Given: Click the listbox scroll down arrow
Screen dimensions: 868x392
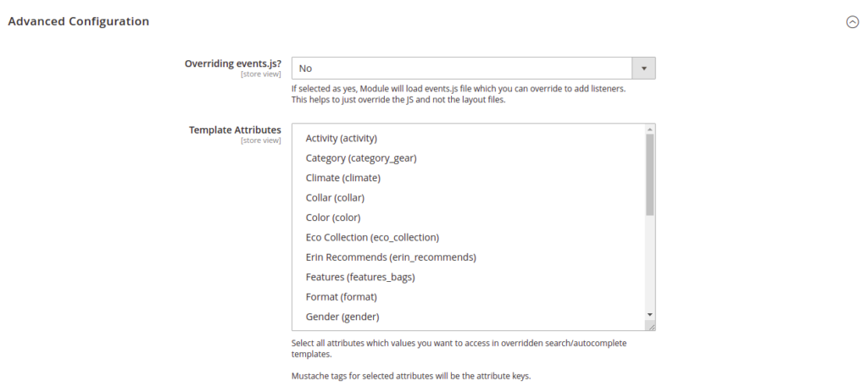Looking at the screenshot, I should pos(650,315).
